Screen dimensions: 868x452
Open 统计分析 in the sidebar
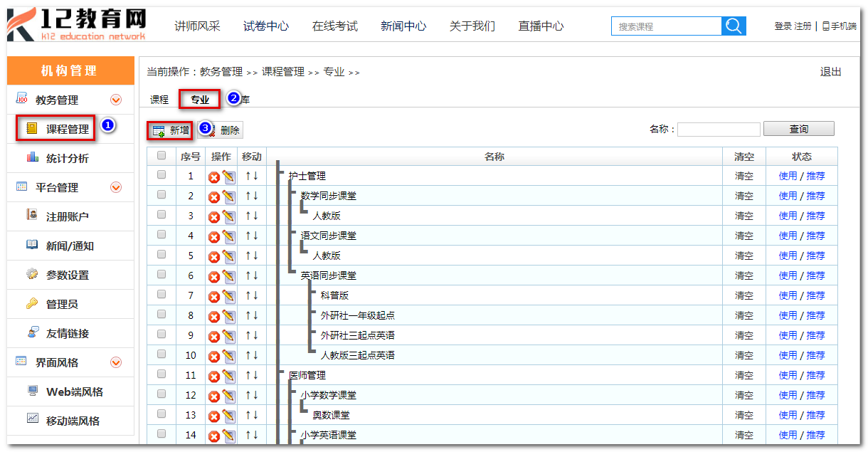(67, 159)
